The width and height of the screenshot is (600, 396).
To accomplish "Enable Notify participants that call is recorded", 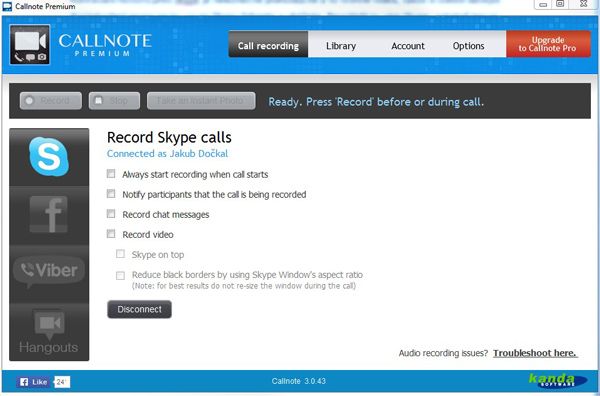I will click(111, 194).
